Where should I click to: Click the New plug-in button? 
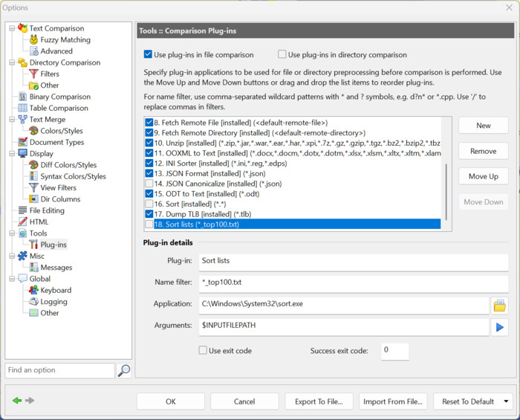(x=483, y=126)
